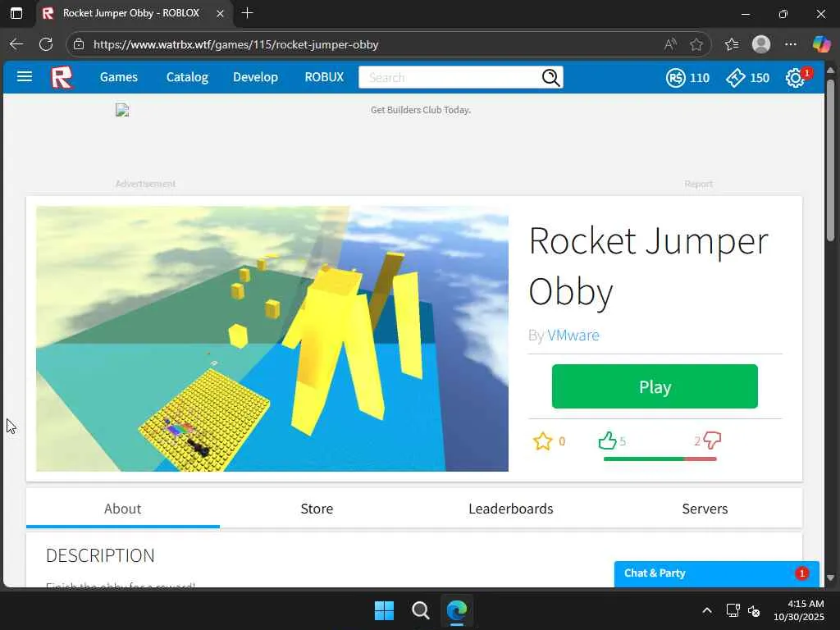Switch to the About tab

[x=123, y=509]
